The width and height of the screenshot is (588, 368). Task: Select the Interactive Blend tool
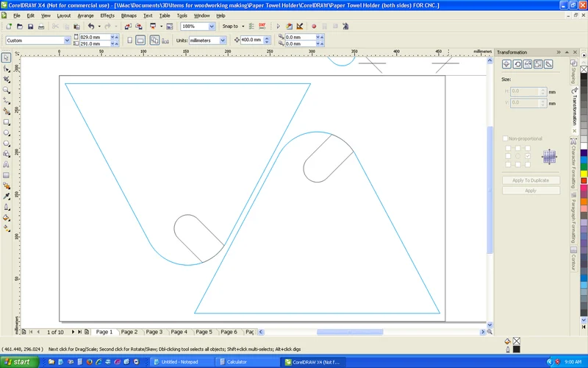click(7, 186)
